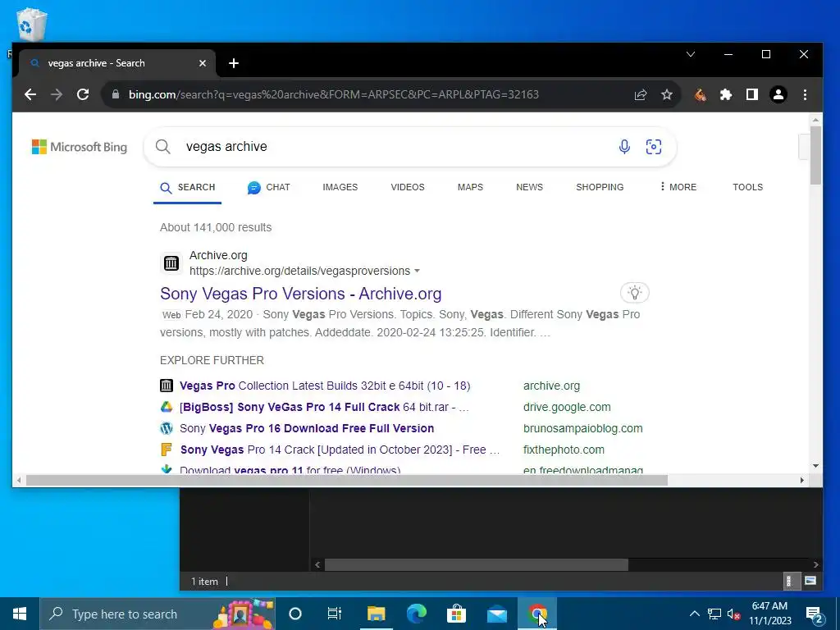Screen dimensions: 840x630
Task: Switch to the CHAT tab
Action: tap(269, 188)
